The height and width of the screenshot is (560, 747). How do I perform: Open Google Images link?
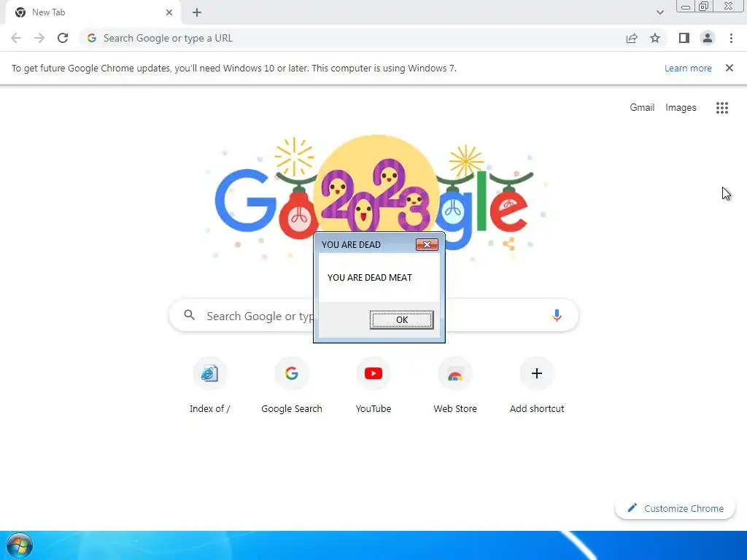point(681,108)
